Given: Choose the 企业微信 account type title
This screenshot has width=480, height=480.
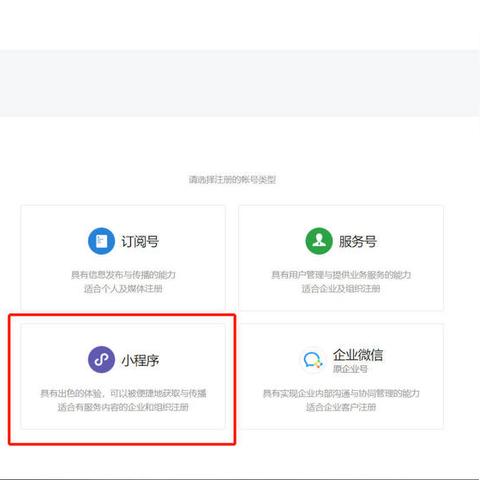Looking at the screenshot, I should click(x=358, y=355).
